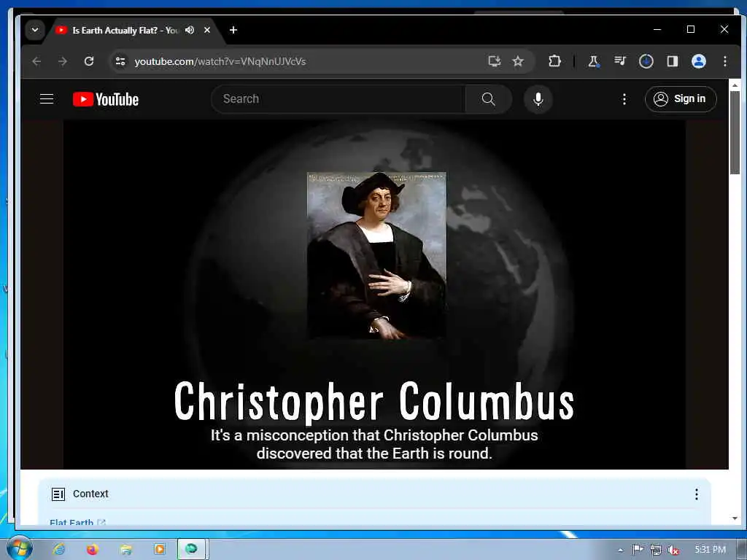Viewport: 747px width, 560px height.
Task: Reload the YouTube page
Action: tap(89, 61)
